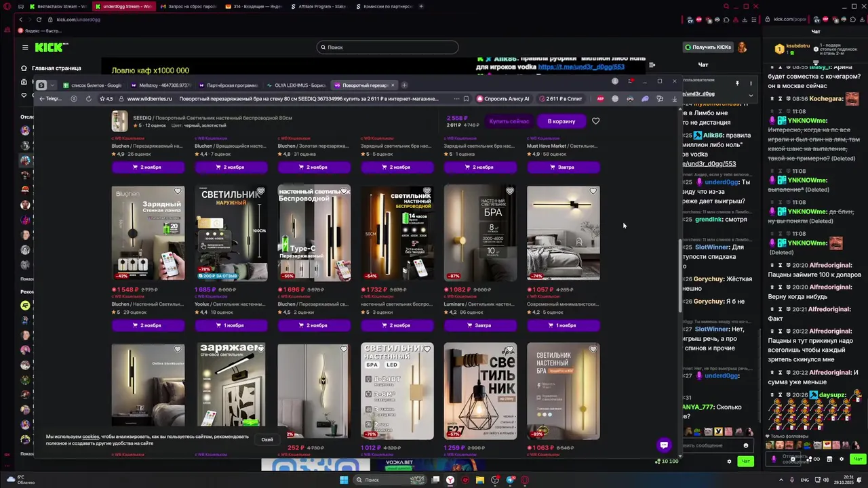Image resolution: width=868 pixels, height=488 pixels.
Task: Open the Kick user avatar menu
Action: [742, 47]
